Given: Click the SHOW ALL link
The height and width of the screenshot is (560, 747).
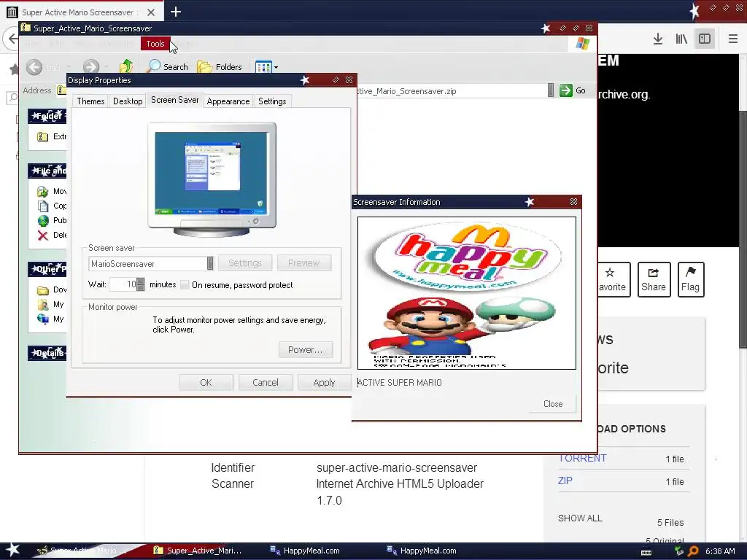Looking at the screenshot, I should point(580,518).
